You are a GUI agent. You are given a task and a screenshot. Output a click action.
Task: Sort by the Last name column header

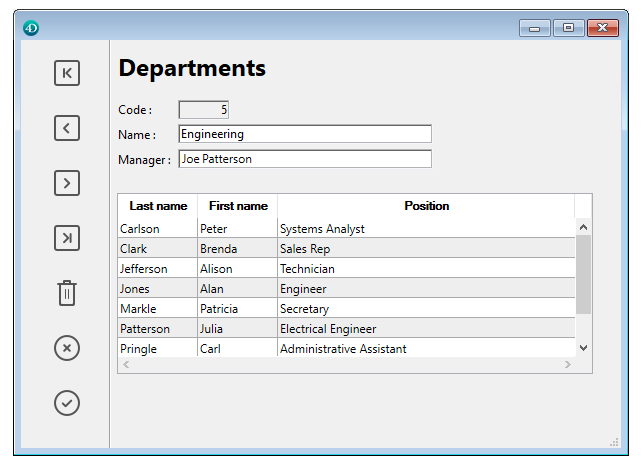point(158,206)
